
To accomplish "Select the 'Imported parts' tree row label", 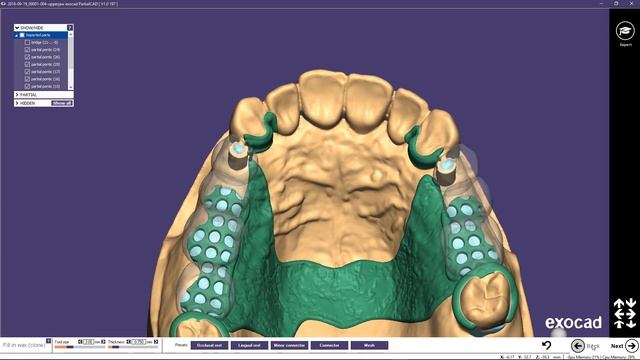I will pos(38,36).
